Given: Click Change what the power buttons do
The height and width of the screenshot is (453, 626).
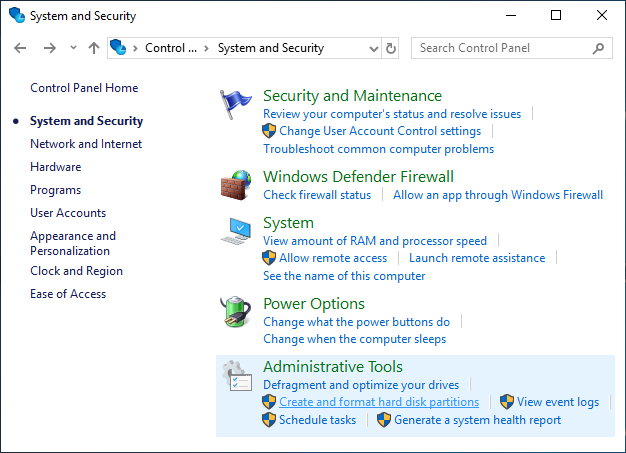Looking at the screenshot, I should [x=357, y=322].
